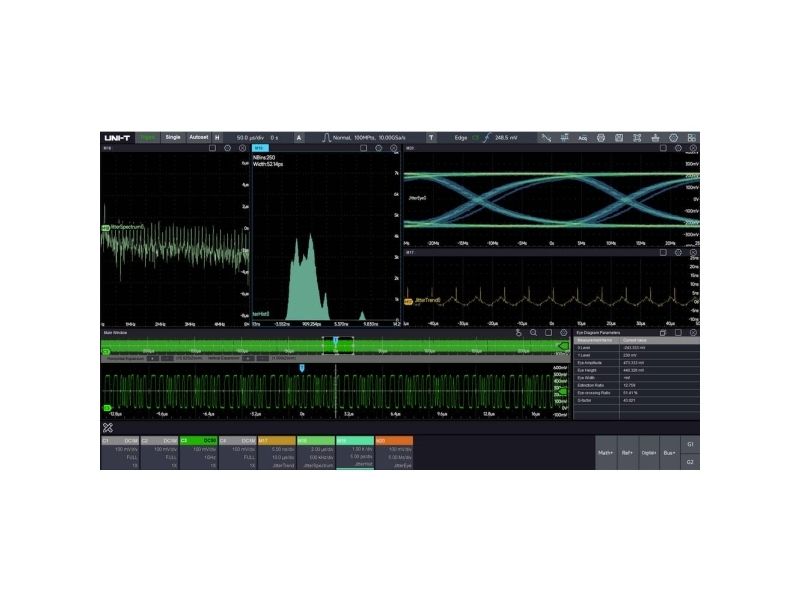Click the Autoset button
Screen dimensions: 800x600
coord(198,138)
